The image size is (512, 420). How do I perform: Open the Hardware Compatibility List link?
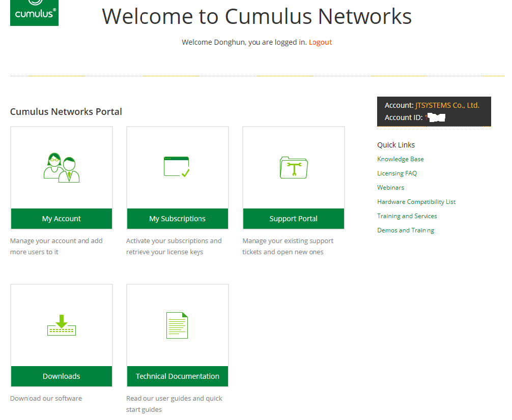coord(416,202)
